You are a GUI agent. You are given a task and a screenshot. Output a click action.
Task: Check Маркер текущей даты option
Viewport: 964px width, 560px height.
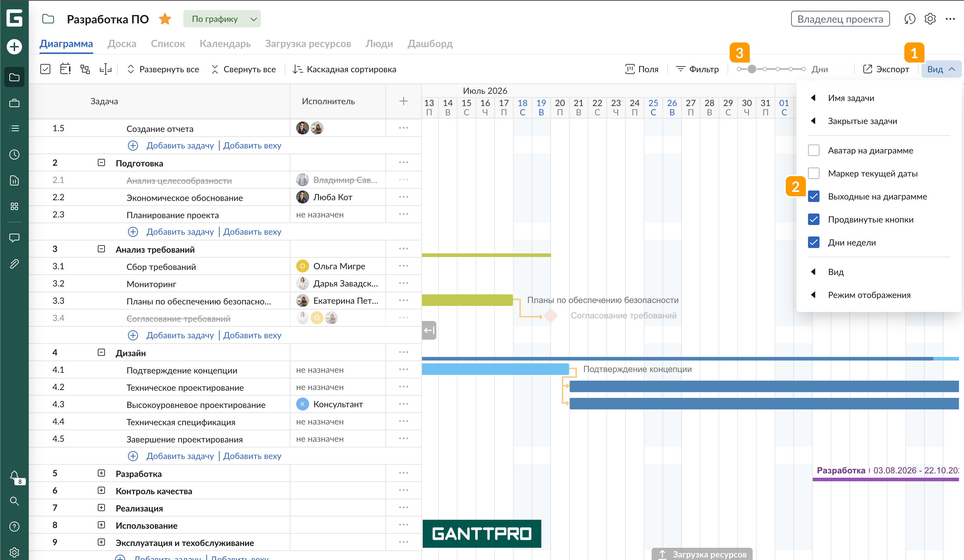click(813, 173)
